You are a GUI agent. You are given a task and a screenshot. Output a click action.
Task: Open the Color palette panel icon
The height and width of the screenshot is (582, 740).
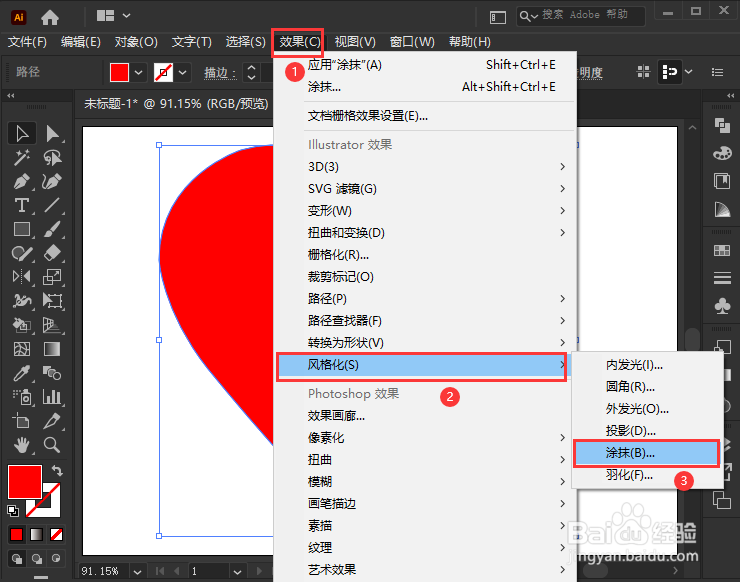click(x=722, y=153)
